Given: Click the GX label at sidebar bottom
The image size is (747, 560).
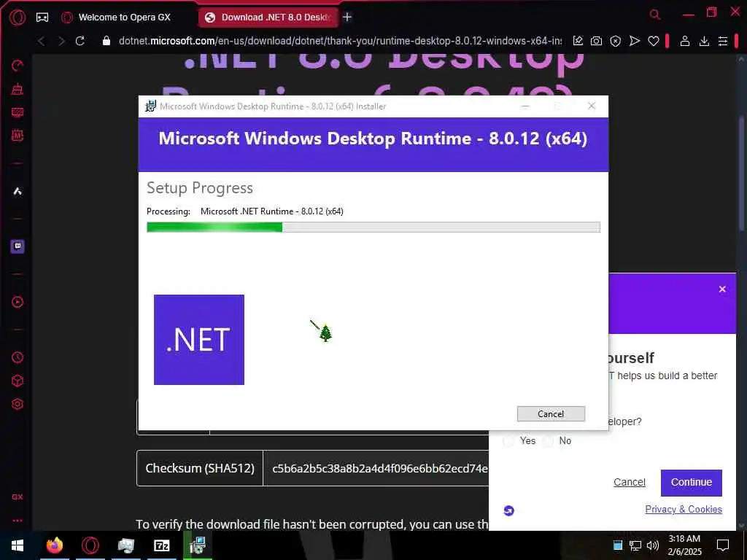Looking at the screenshot, I should [x=18, y=497].
